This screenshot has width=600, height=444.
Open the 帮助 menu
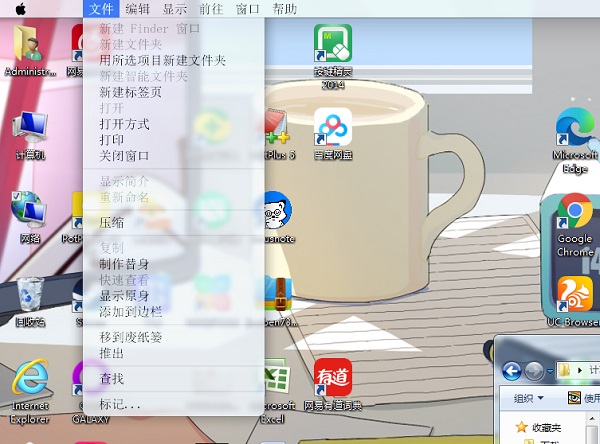[x=284, y=8]
